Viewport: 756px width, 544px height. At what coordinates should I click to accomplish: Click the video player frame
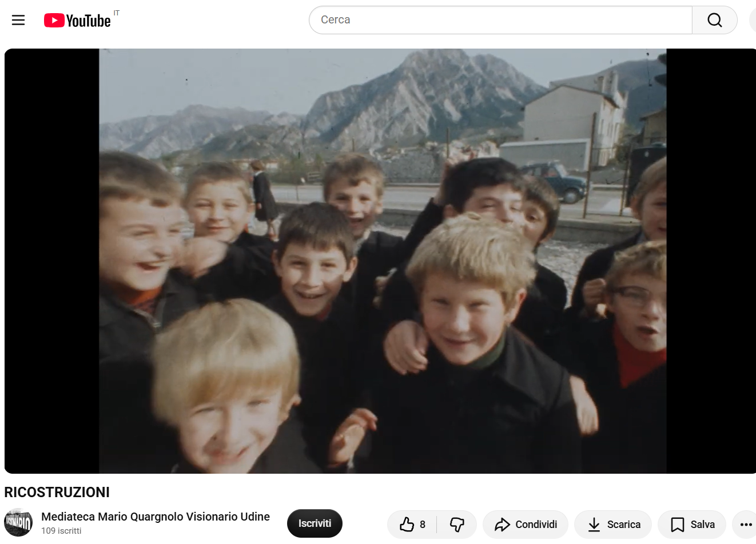tap(380, 261)
